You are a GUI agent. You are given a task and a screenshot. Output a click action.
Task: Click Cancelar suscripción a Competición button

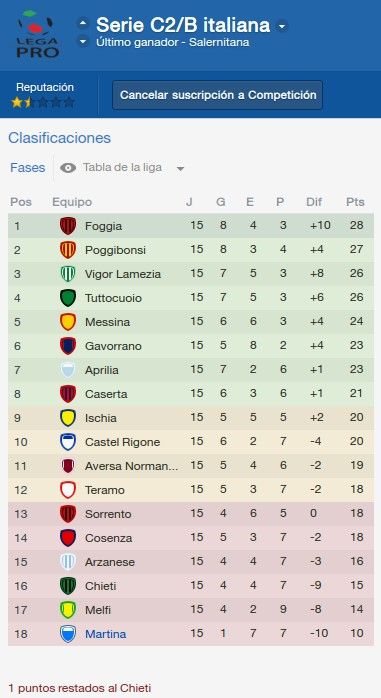(x=218, y=95)
